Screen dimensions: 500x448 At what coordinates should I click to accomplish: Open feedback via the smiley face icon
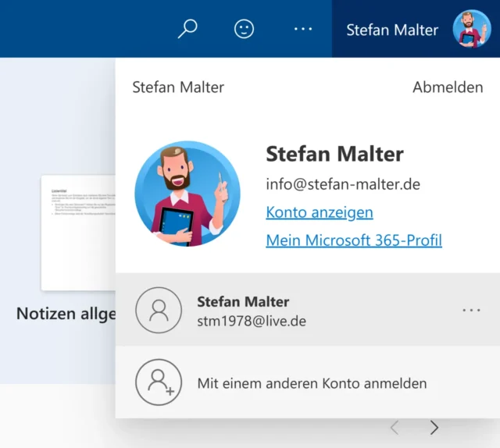pyautogui.click(x=245, y=29)
